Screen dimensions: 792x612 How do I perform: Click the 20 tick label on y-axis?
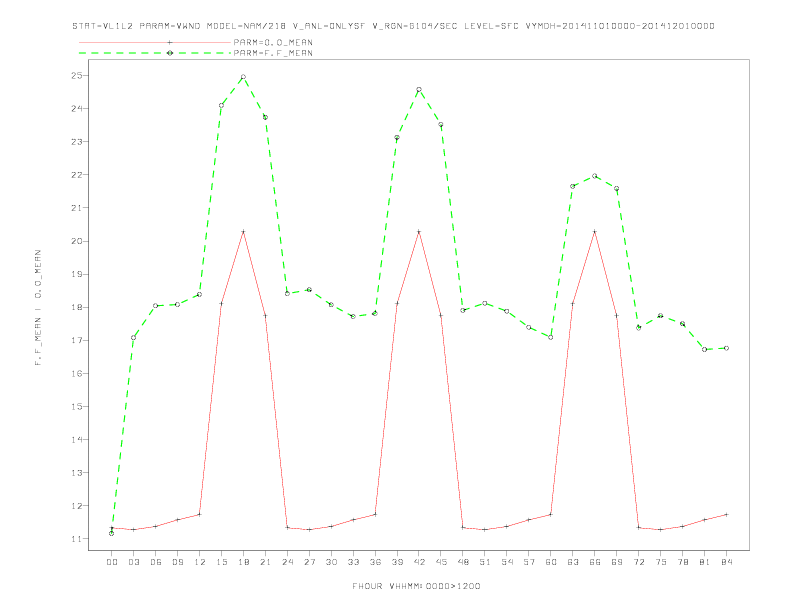coord(77,241)
